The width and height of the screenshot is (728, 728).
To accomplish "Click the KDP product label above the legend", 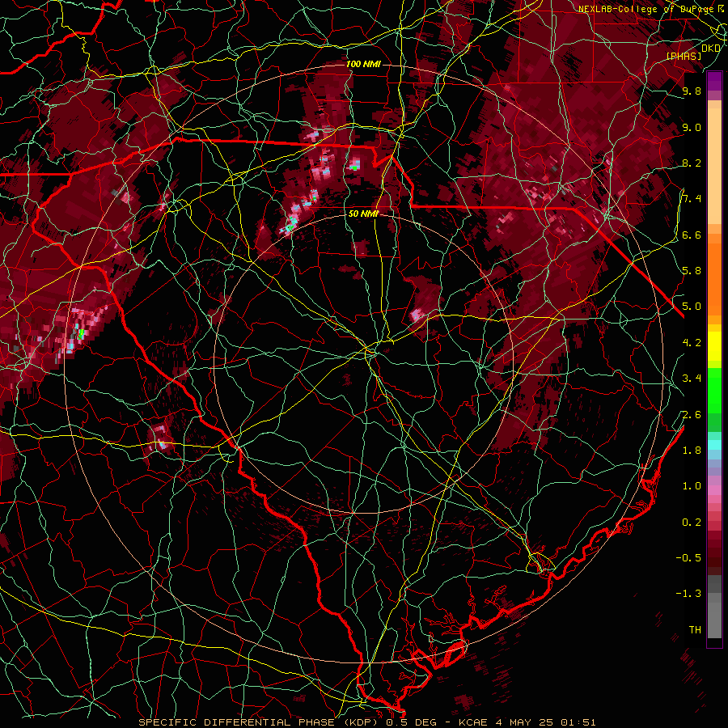I will [711, 48].
